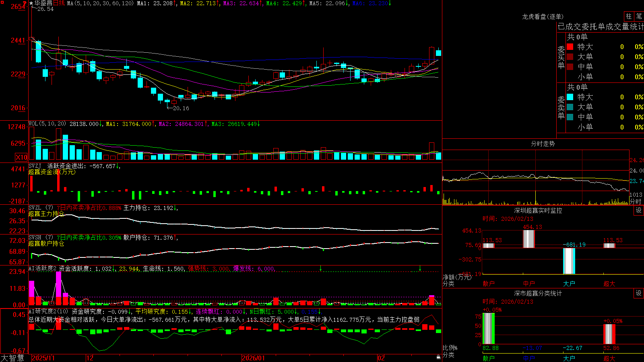Click the X10 volume scale box
This screenshot has height=362, width=644.
click(x=21, y=157)
